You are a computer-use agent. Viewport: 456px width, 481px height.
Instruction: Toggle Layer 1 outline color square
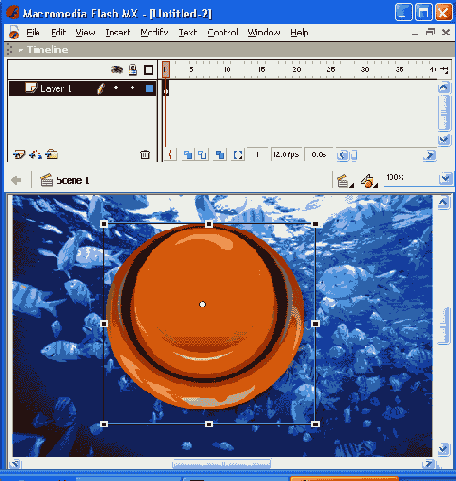click(x=149, y=88)
